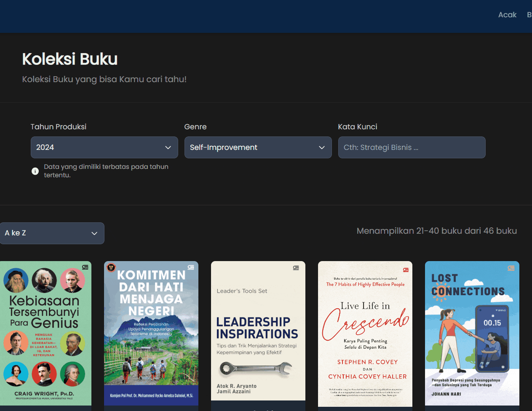The height and width of the screenshot is (411, 532).
Task: Open the Genre dropdown showing Self-Improvement
Action: tap(258, 147)
